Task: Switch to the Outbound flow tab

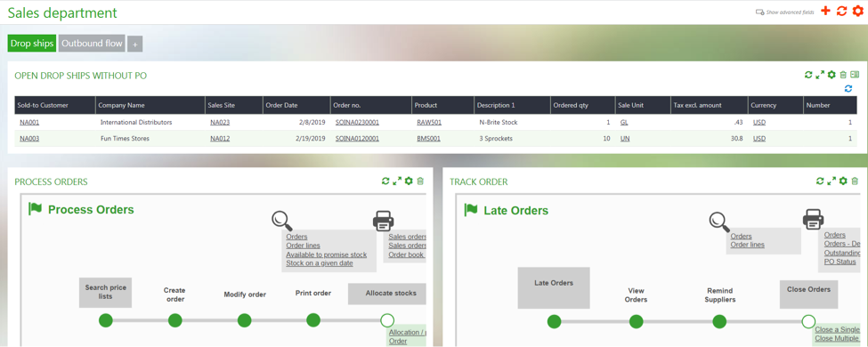Action: coord(92,44)
